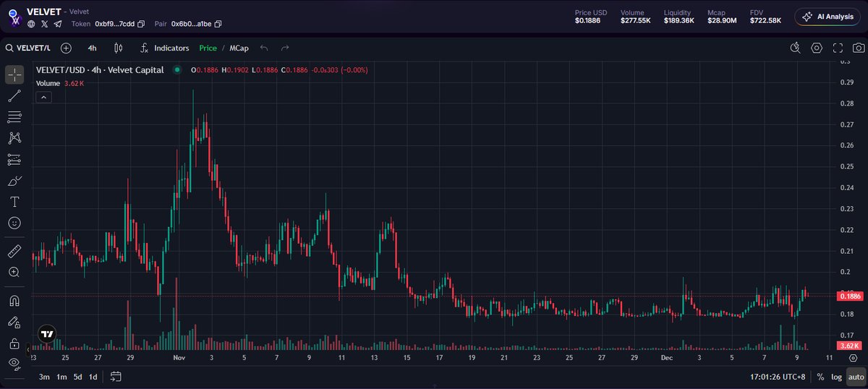
Task: Open chart settings hexagon icon
Action: [x=817, y=48]
